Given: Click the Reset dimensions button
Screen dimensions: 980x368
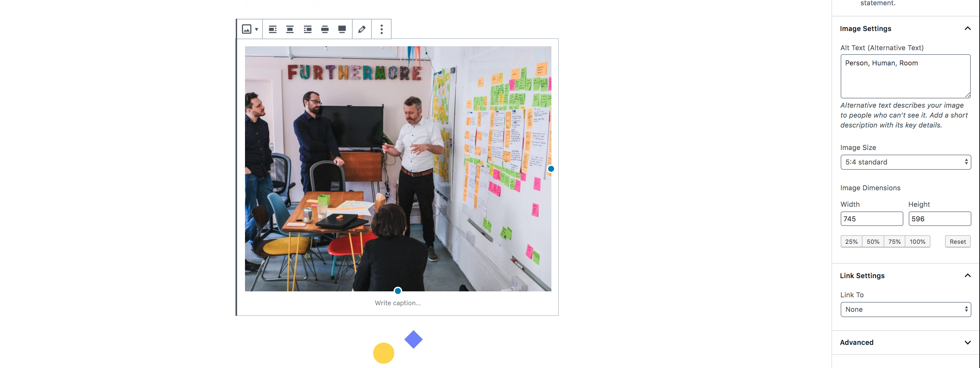Looking at the screenshot, I should pos(957,242).
